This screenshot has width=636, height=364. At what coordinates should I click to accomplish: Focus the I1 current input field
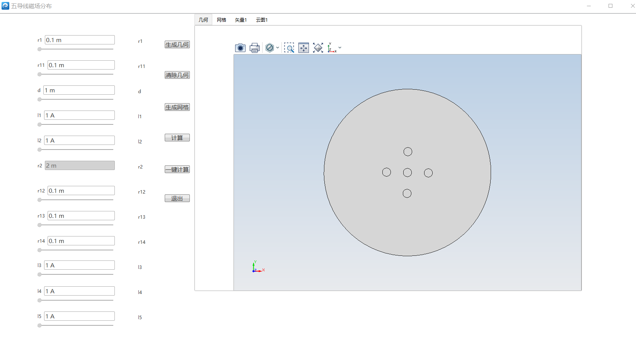point(79,115)
